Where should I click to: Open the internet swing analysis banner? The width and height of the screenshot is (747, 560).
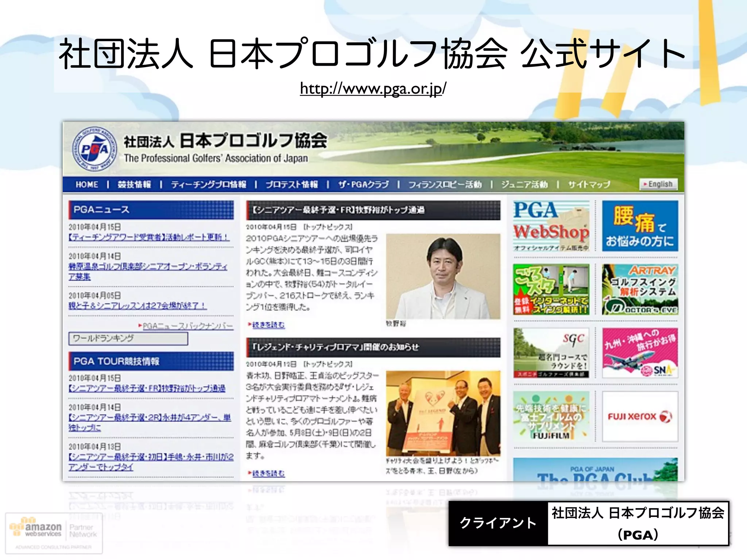click(x=551, y=289)
